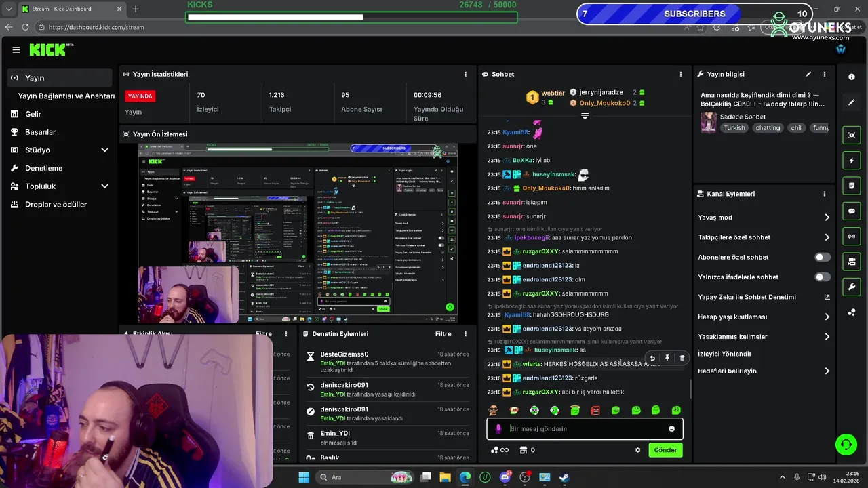Click İzleyici Yönlendir

[x=724, y=354]
